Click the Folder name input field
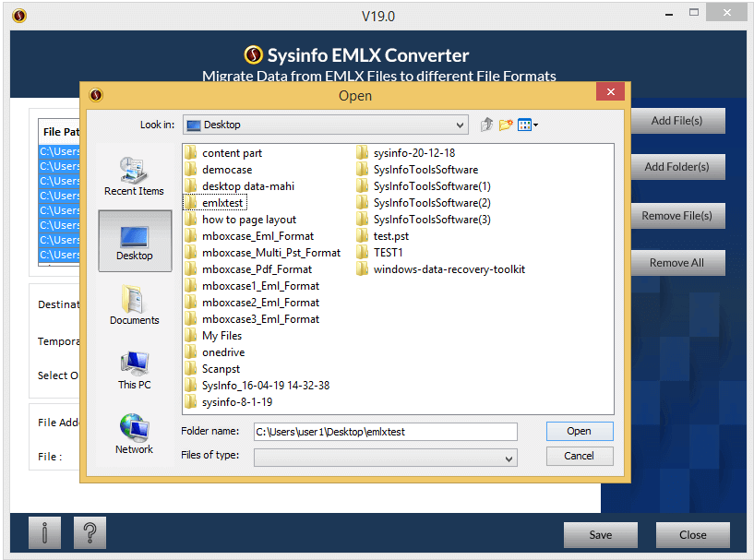 (x=386, y=432)
